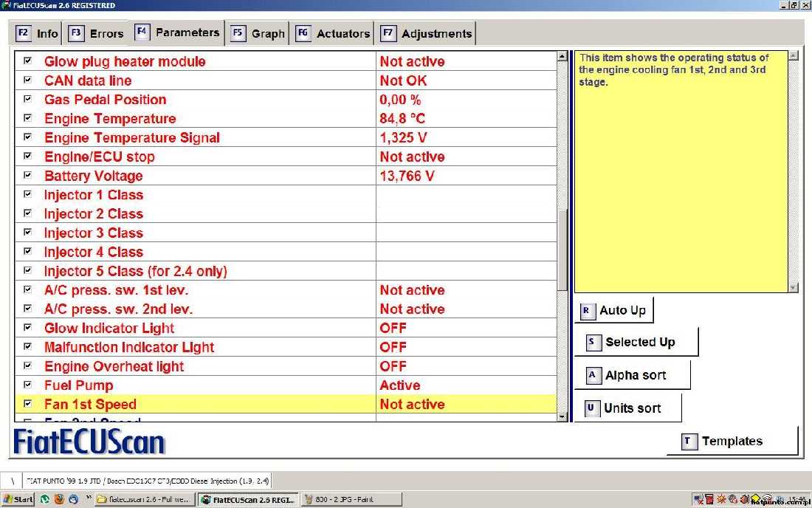Uncheck the Gas Pedal Position checkbox

[x=27, y=99]
